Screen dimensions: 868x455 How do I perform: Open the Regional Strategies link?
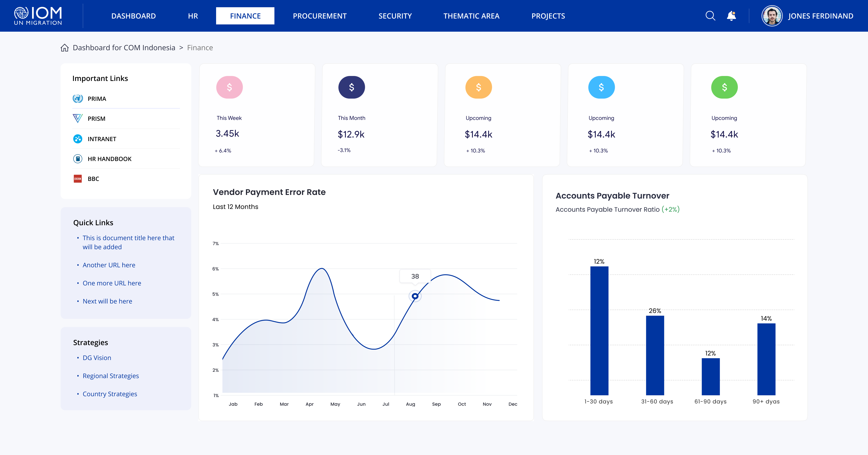[111, 376]
